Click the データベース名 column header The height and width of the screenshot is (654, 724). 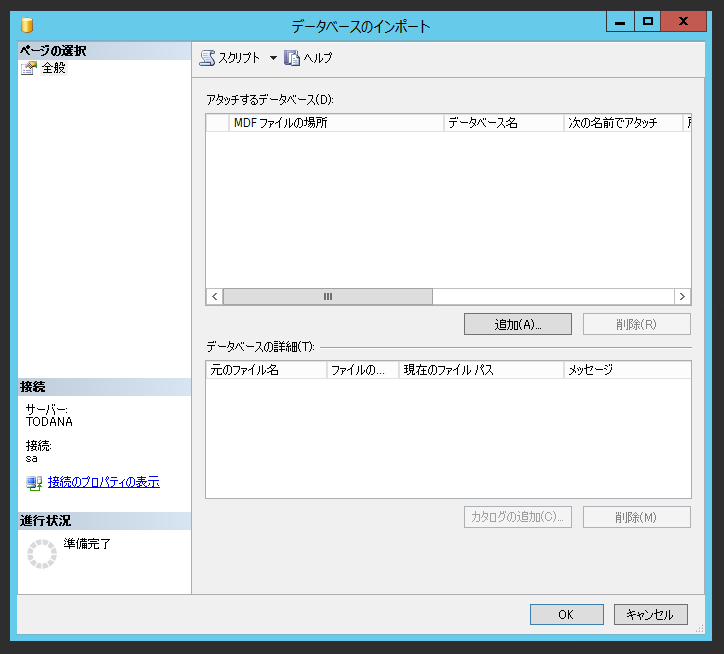pyautogui.click(x=504, y=123)
